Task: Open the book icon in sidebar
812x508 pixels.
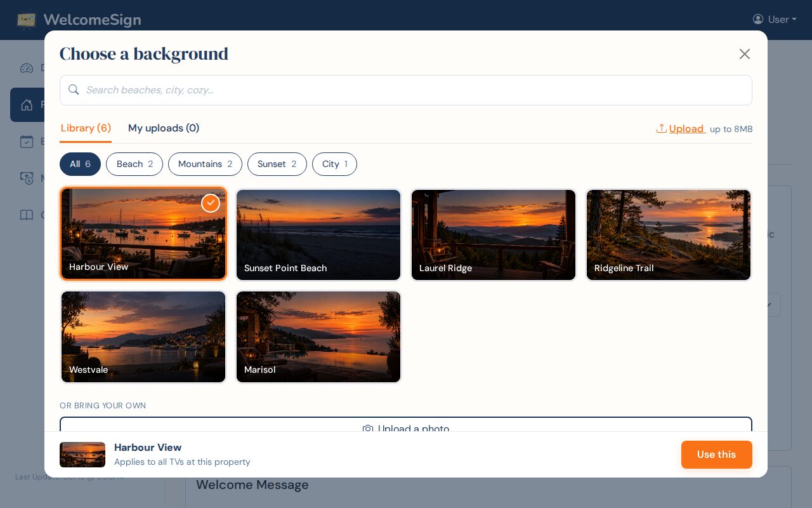Action: pos(27,215)
